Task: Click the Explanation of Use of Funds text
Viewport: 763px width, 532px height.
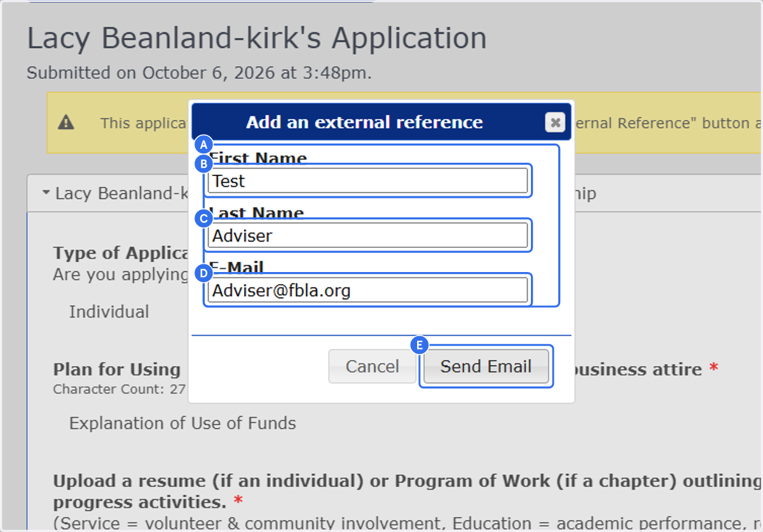Action: coord(182,423)
